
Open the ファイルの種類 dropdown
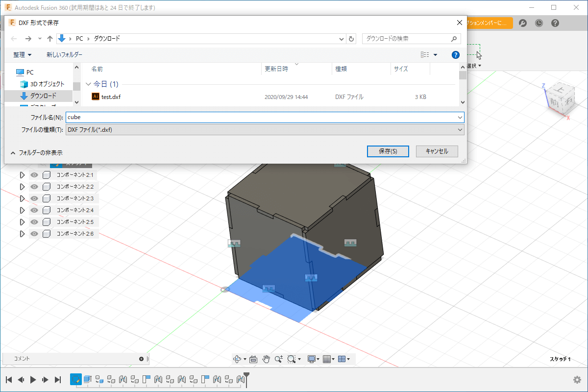(x=265, y=129)
